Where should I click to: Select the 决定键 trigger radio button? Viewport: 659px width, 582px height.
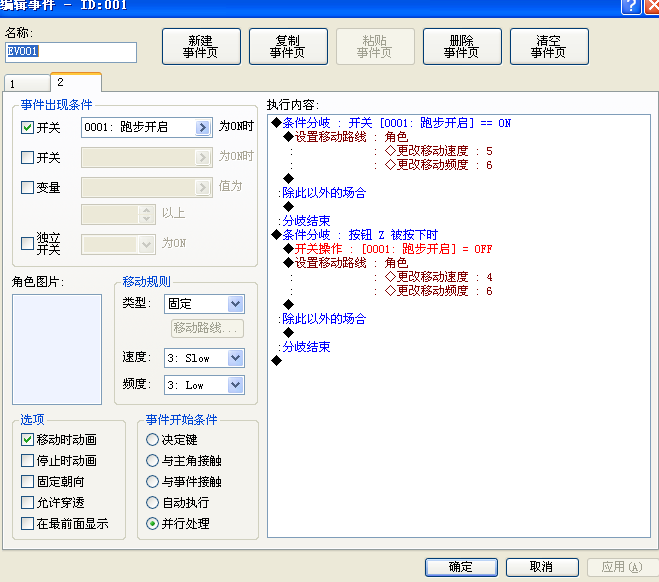click(152, 440)
